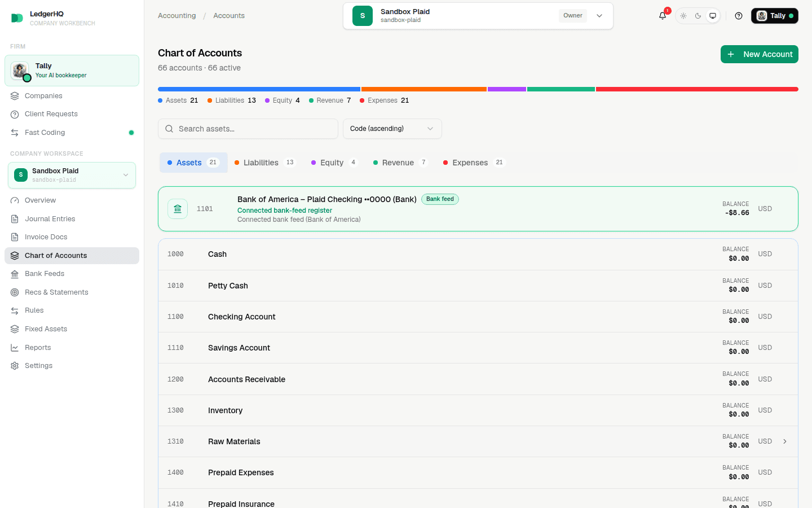The image size is (812, 508).
Task: Click the Chart of Accounts layers icon
Action: (x=15, y=256)
